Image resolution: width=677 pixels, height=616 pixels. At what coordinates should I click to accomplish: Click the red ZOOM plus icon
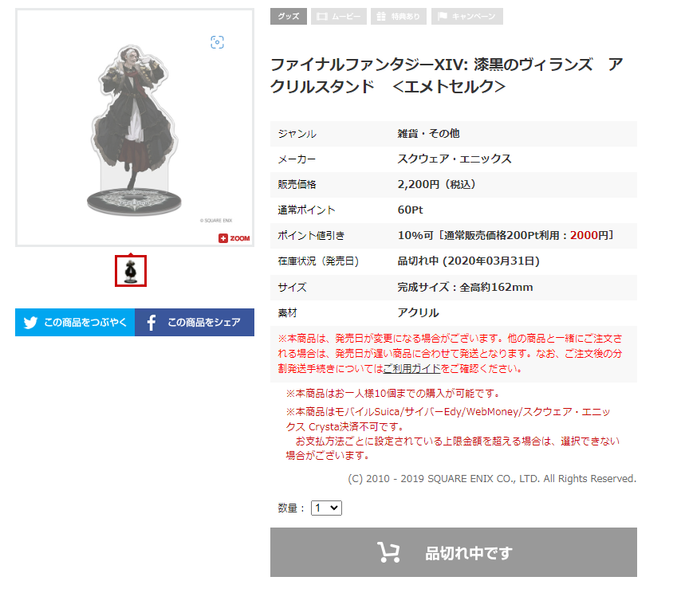(222, 238)
